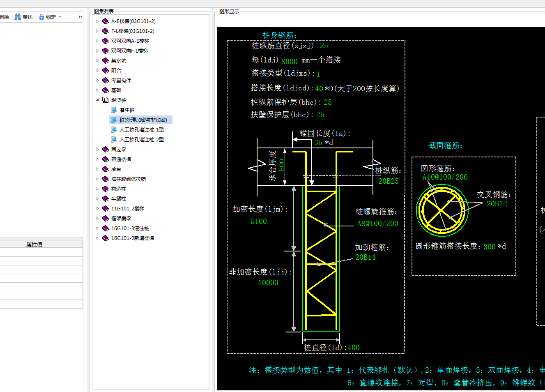Click the book icon beside 零星构件

106,80
